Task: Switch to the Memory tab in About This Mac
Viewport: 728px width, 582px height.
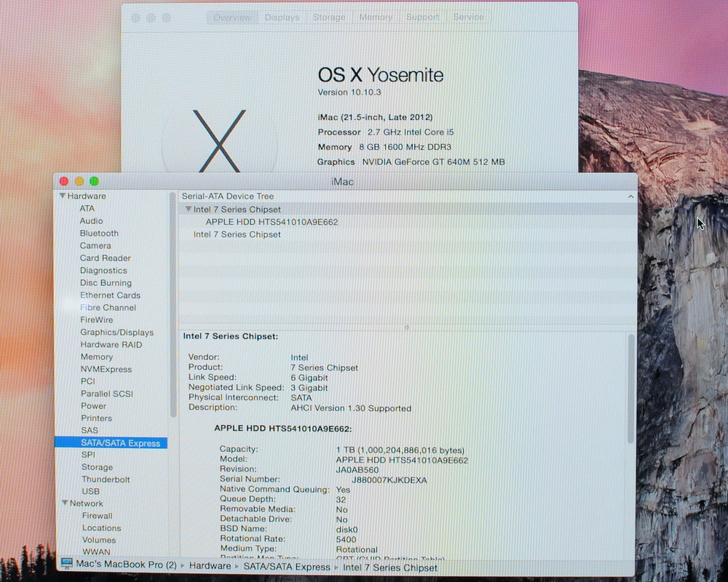Action: point(376,17)
